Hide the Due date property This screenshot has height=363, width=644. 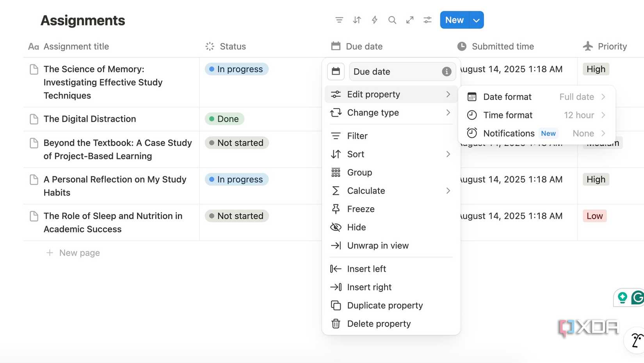[x=356, y=227]
